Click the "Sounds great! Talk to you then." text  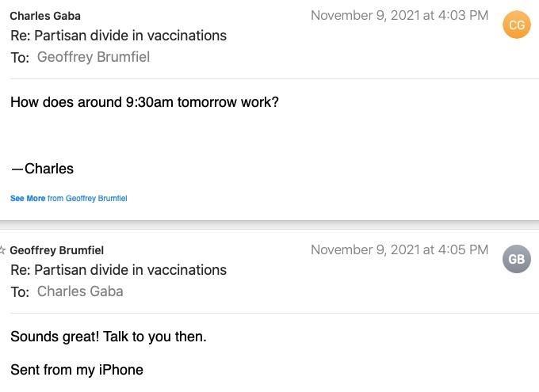pos(108,337)
